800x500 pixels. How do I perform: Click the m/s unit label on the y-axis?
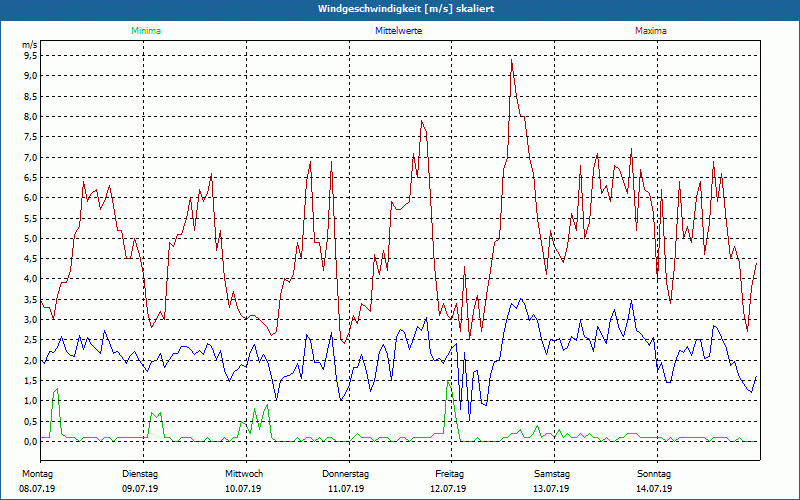point(30,45)
